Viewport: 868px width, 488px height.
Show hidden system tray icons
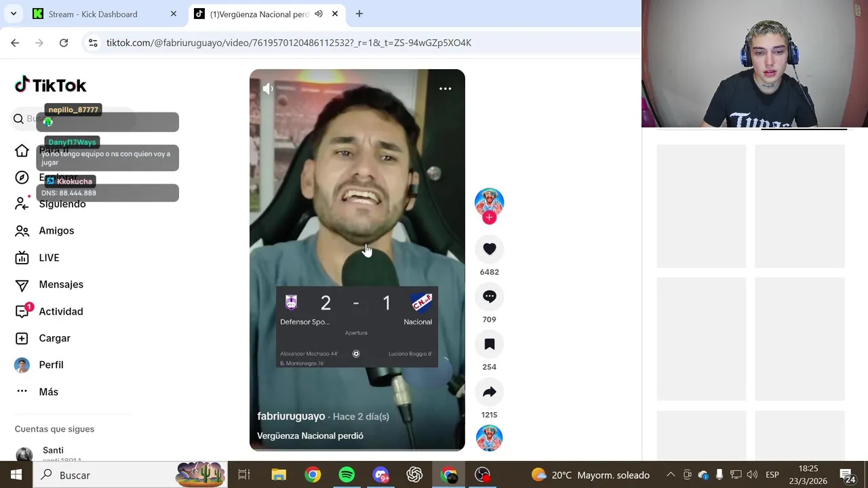pos(671,475)
